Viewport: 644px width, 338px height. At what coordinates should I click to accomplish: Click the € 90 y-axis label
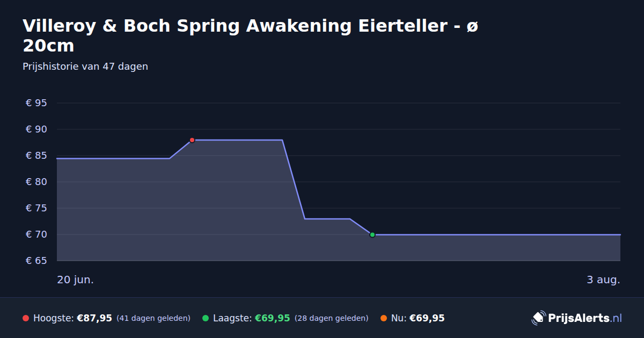(36, 129)
